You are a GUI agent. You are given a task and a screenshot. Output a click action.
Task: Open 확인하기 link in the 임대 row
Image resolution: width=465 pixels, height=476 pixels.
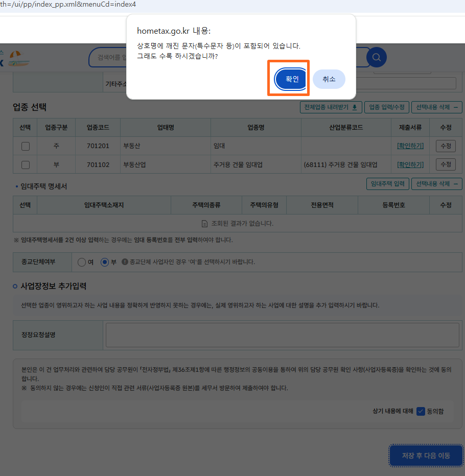[410, 146]
